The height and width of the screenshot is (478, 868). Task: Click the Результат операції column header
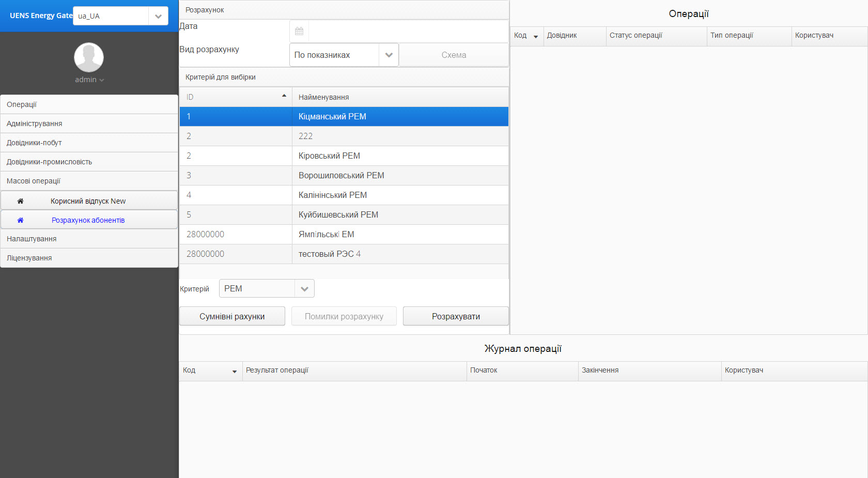click(354, 371)
